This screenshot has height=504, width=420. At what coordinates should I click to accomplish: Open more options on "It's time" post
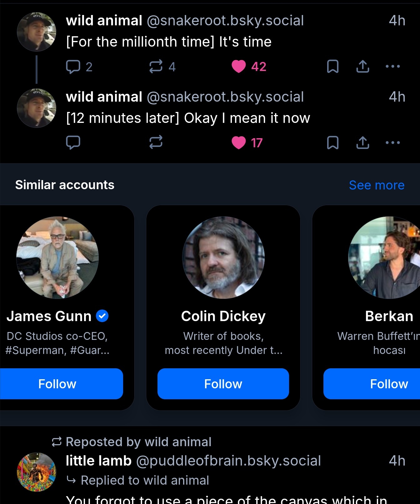[392, 67]
